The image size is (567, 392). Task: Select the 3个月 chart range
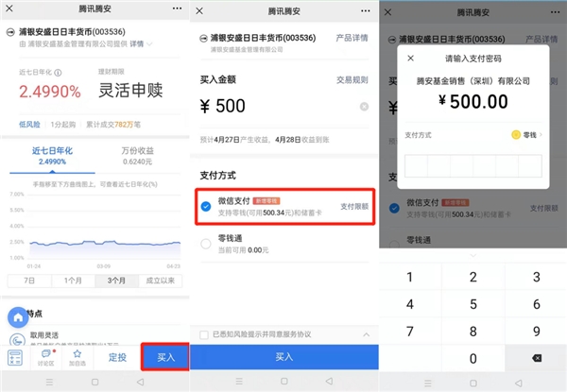[116, 281]
